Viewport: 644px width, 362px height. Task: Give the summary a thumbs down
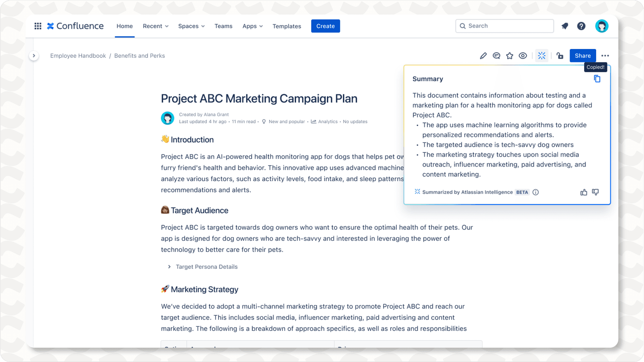595,192
